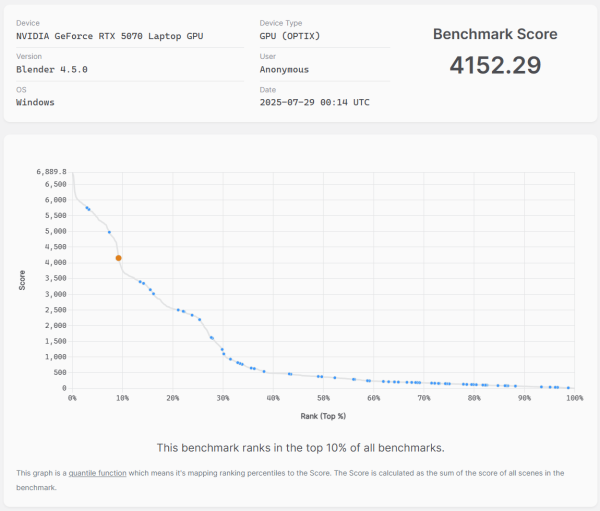The image size is (600, 511).
Task: Click the Benchmark Score heading
Action: [495, 34]
